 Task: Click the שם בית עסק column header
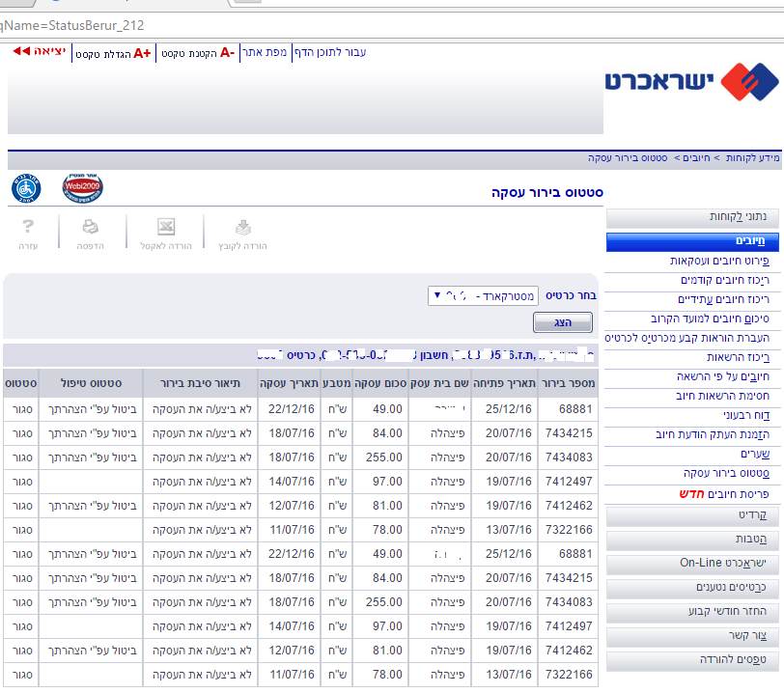(x=440, y=383)
